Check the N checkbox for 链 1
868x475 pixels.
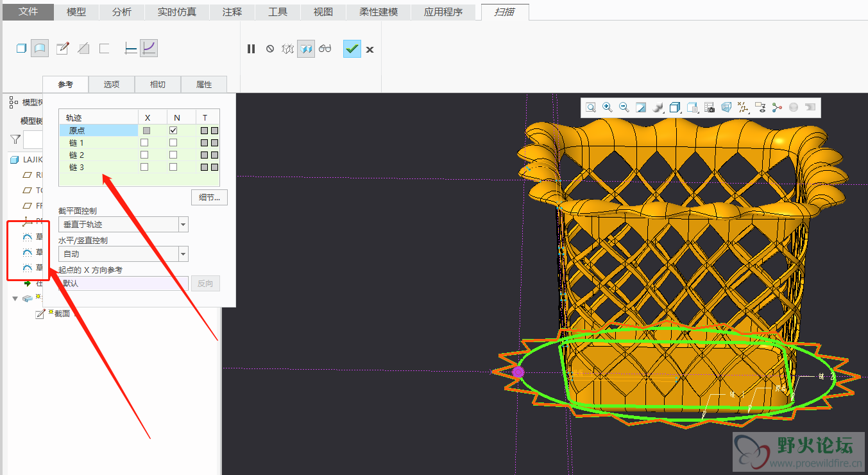[173, 142]
